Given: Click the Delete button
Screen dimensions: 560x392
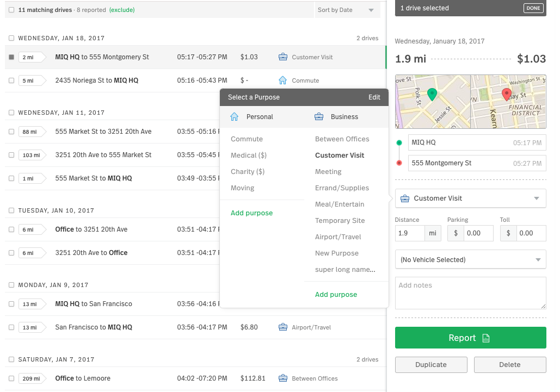Looking at the screenshot, I should point(510,365).
